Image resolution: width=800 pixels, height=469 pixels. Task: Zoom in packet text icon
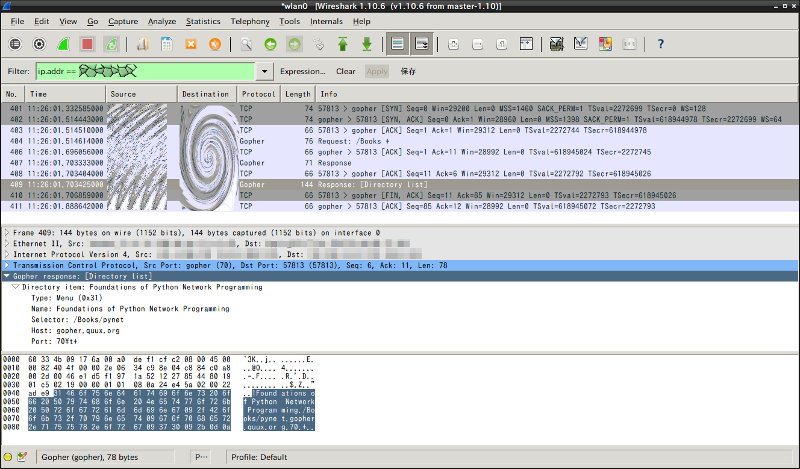pyautogui.click(x=454, y=44)
